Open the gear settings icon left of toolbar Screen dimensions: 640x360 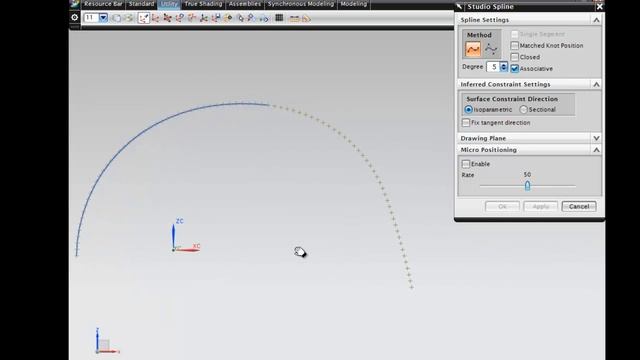coord(74,18)
